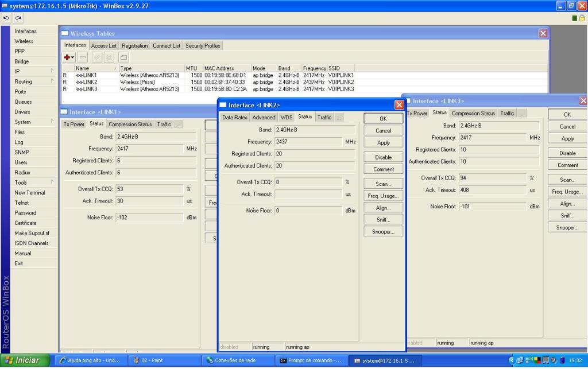The image size is (588, 369).
Task: Click Disable in Interface LINK3 window
Action: pos(567,153)
